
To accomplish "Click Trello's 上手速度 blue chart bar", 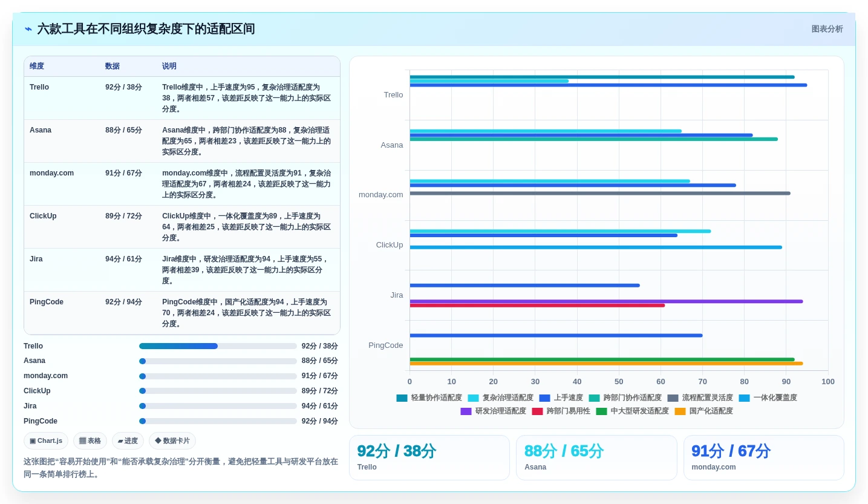I will pyautogui.click(x=609, y=85).
